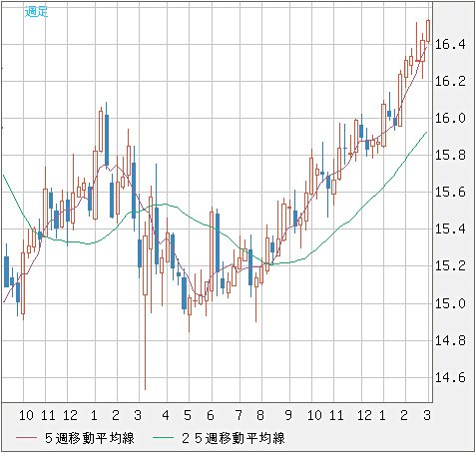Click month 7 on the time axis
The image size is (476, 455).
(x=238, y=415)
